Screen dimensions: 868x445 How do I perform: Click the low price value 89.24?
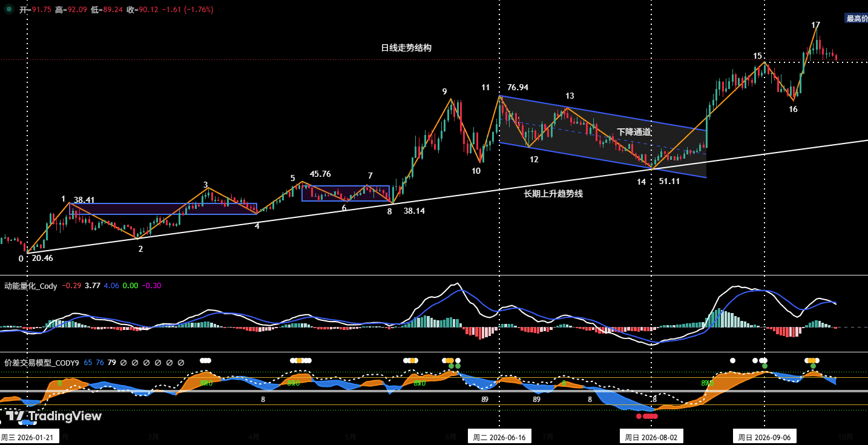[113, 10]
